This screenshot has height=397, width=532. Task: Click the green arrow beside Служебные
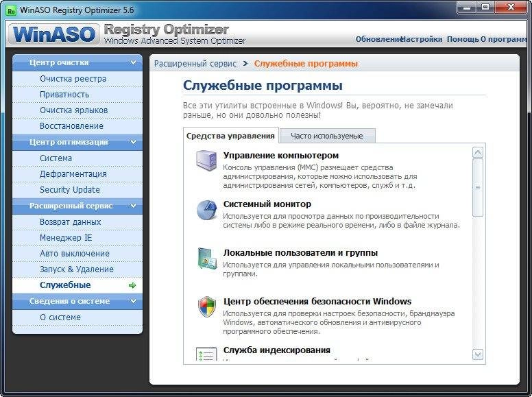click(132, 285)
